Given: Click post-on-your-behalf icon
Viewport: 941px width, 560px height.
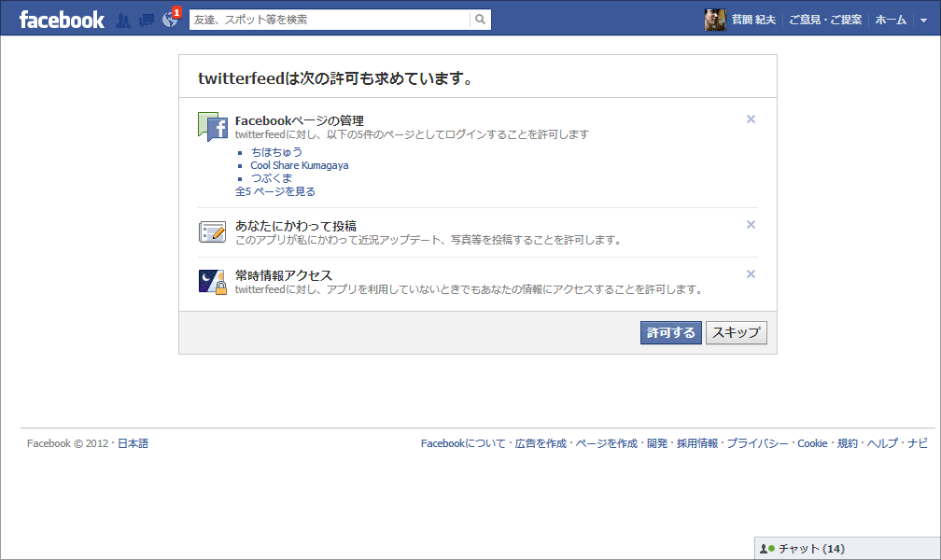Looking at the screenshot, I should pyautogui.click(x=213, y=231).
